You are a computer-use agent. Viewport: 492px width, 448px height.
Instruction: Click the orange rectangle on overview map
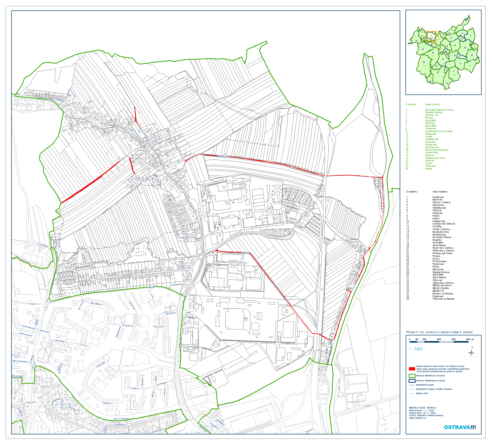click(431, 37)
